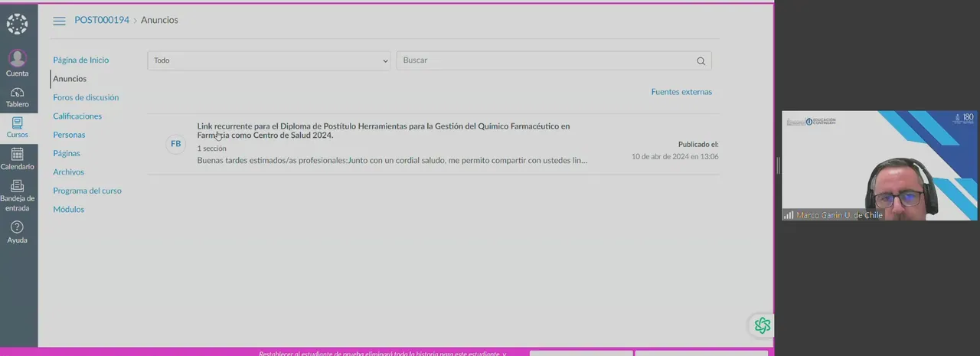
Task: Click the signal bars icon on video
Action: pyautogui.click(x=789, y=216)
